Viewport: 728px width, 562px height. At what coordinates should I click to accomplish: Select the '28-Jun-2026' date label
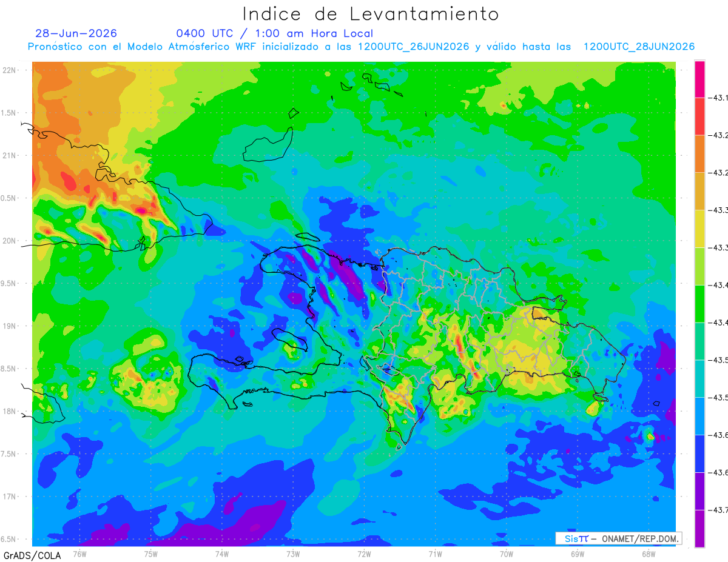coord(76,34)
